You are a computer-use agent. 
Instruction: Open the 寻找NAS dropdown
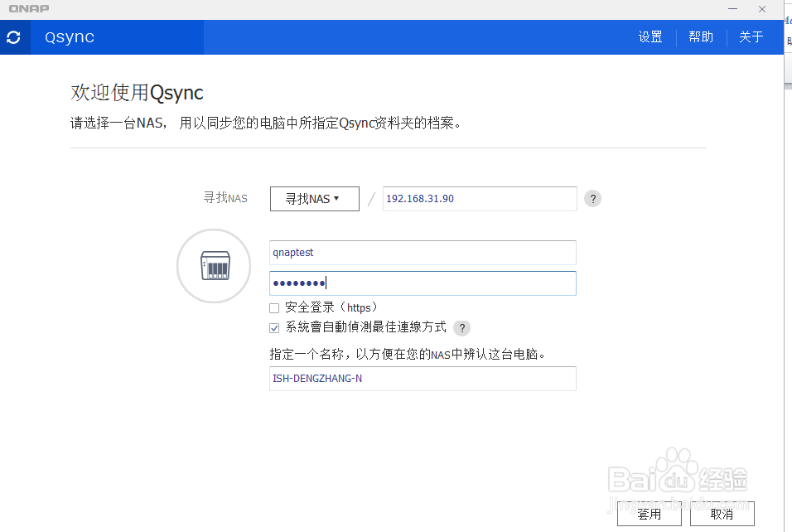(x=315, y=199)
